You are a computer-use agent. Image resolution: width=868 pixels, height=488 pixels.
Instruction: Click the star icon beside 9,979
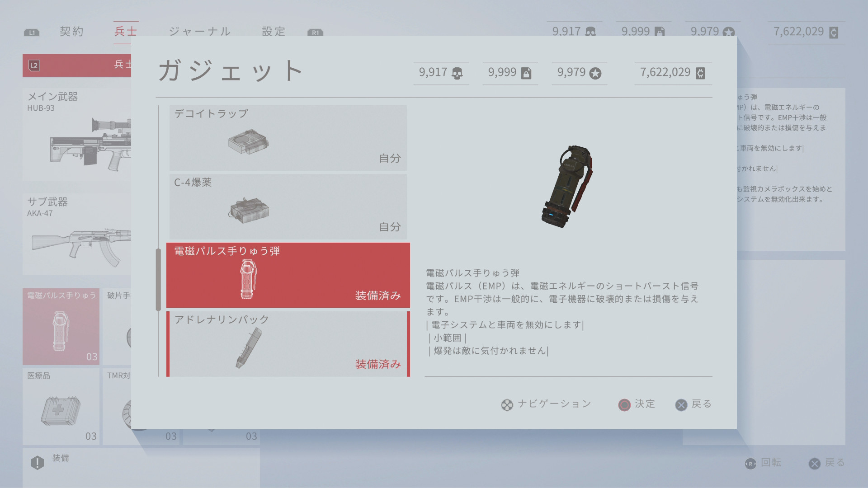tap(595, 74)
